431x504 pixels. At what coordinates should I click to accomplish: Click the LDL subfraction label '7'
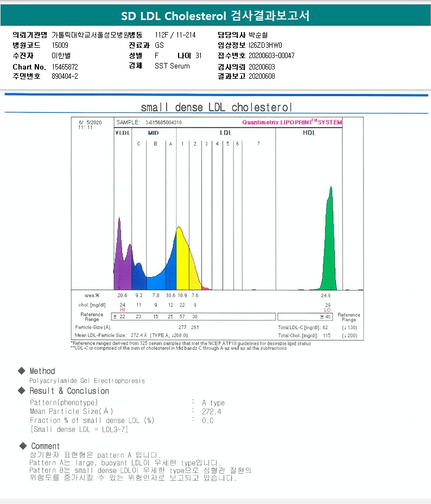pyautogui.click(x=258, y=144)
